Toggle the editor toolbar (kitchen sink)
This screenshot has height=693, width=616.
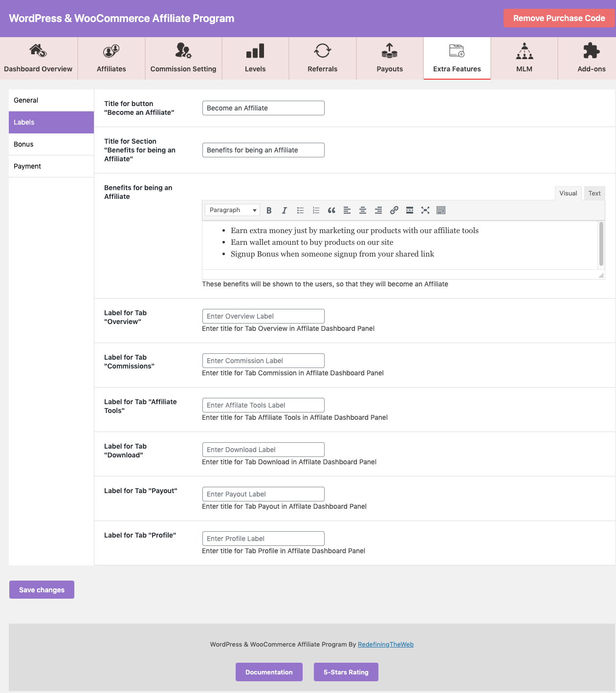coord(441,210)
